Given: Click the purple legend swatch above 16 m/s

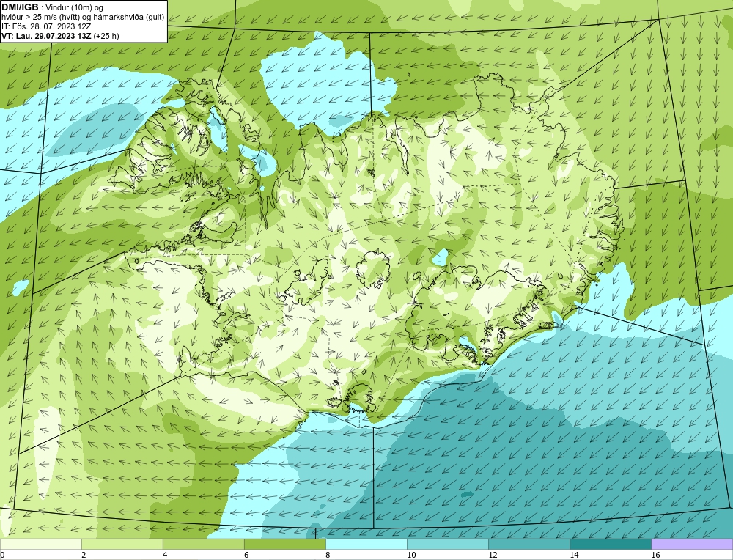Looking at the screenshot, I should [692, 544].
